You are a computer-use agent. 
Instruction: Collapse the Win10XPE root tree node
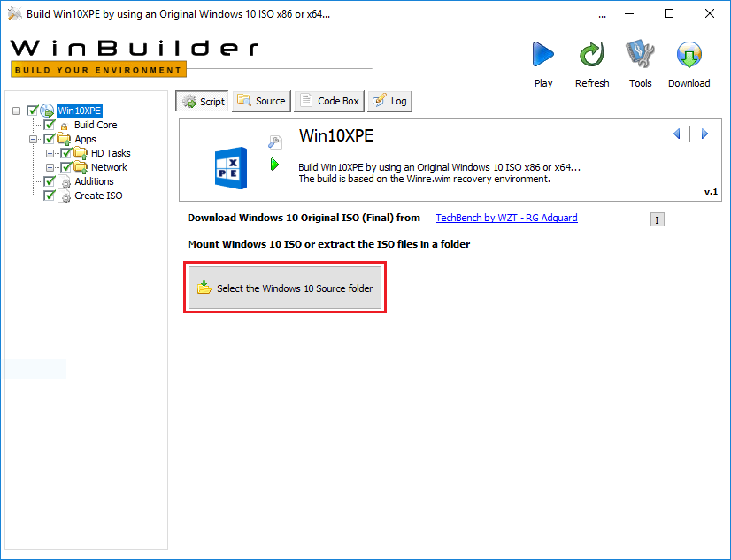point(16,111)
